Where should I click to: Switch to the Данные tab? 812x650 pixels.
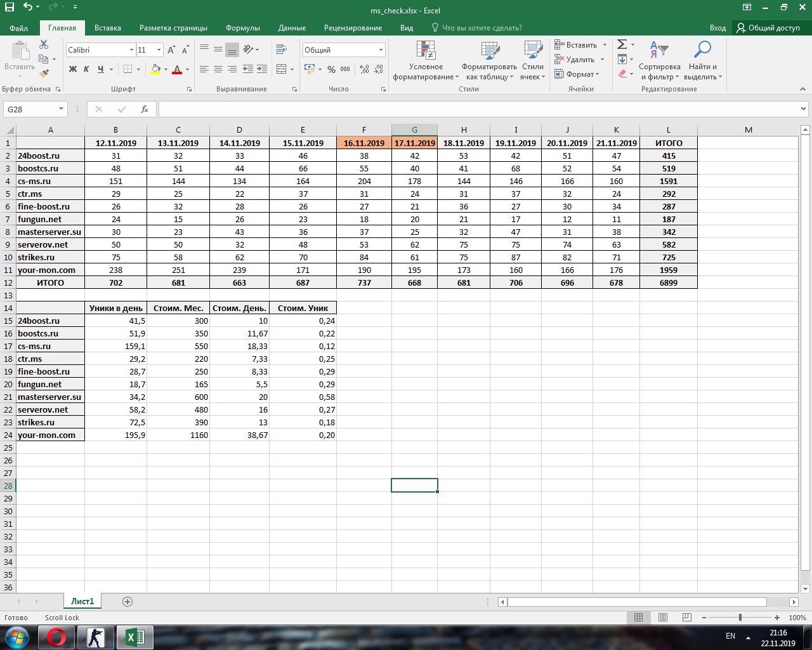coord(292,28)
